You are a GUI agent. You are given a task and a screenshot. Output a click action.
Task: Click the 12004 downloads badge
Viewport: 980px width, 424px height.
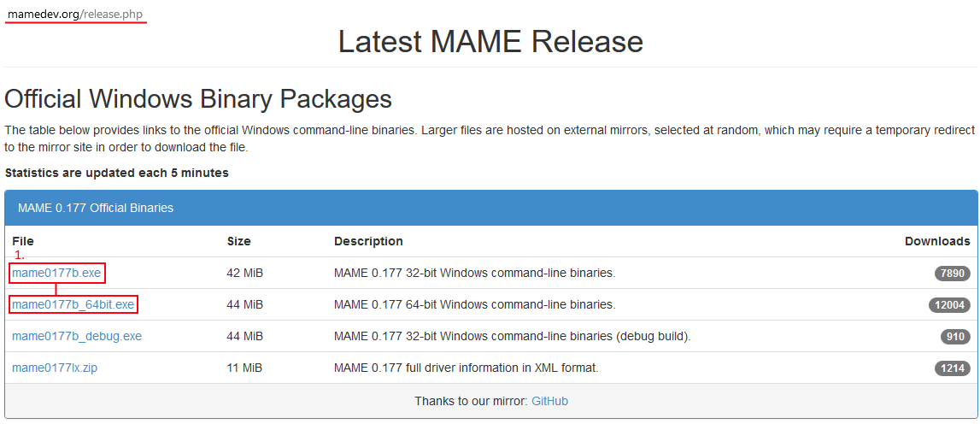click(x=948, y=305)
